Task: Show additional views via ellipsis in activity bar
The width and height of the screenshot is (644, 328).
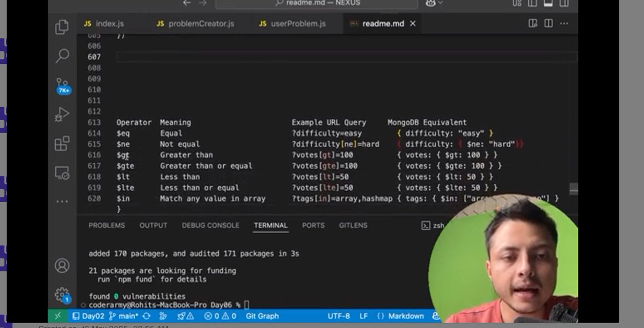Action: [x=62, y=202]
